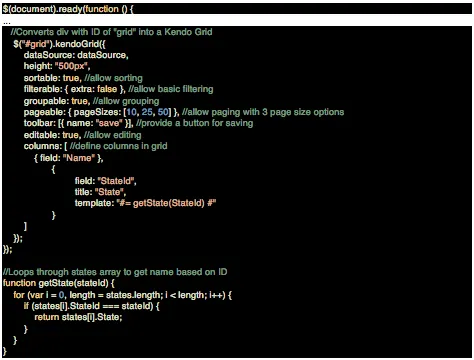Click 'pageable: { pageSizes: [10, 25, 50] }' text
This screenshot has height=360, width=474.
pos(100,112)
